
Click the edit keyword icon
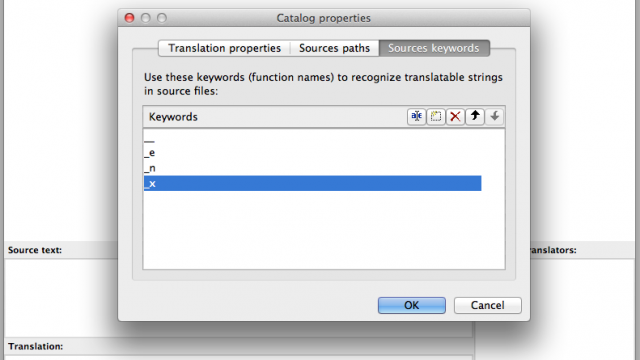(416, 117)
